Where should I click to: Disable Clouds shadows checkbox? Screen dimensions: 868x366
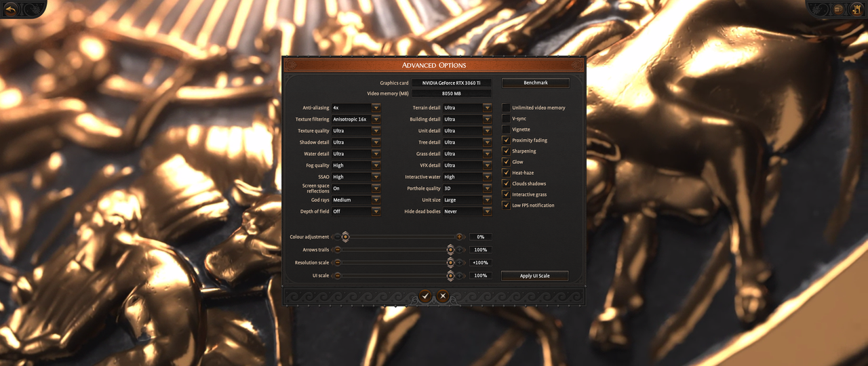506,184
